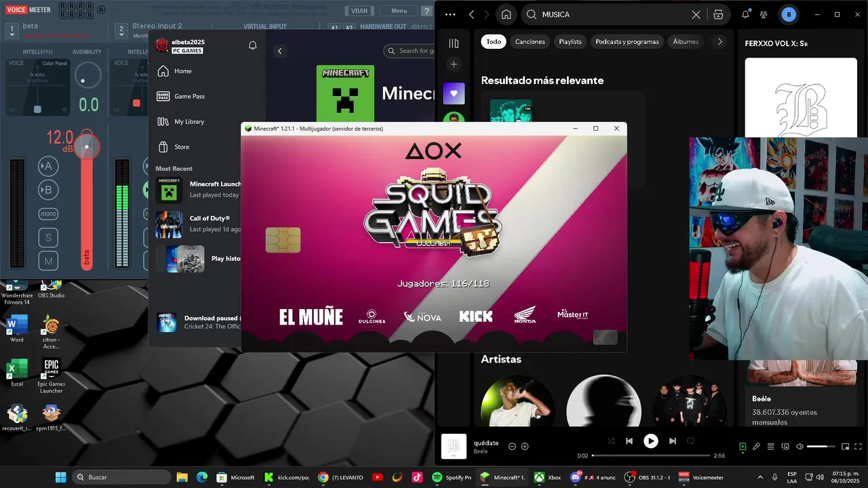Go back in Spotify navigation

coord(471,14)
